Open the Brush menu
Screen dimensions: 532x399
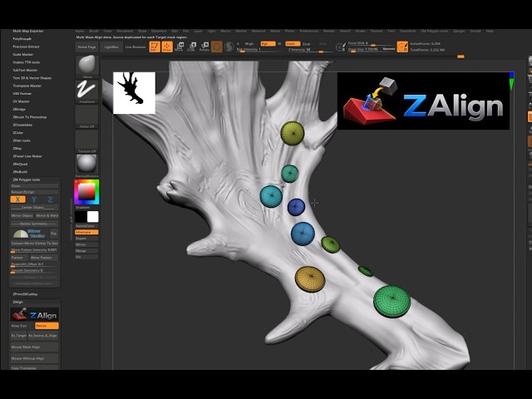(x=94, y=32)
